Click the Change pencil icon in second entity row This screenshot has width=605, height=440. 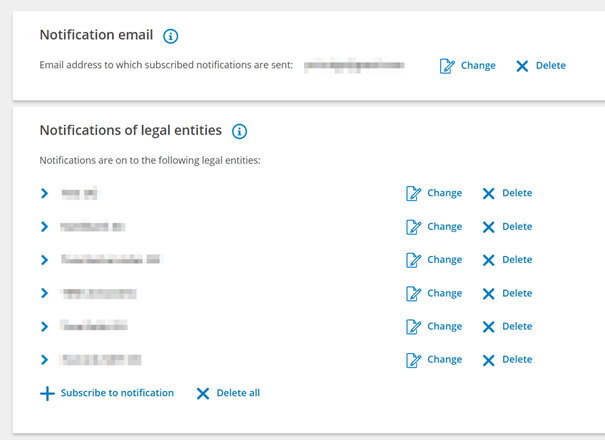pyautogui.click(x=414, y=227)
